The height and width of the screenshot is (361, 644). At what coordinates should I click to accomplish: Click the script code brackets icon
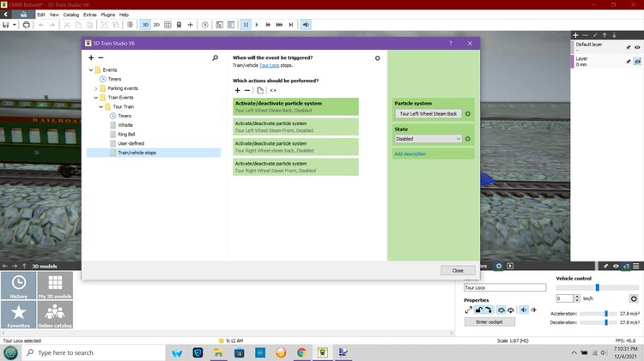coord(273,90)
